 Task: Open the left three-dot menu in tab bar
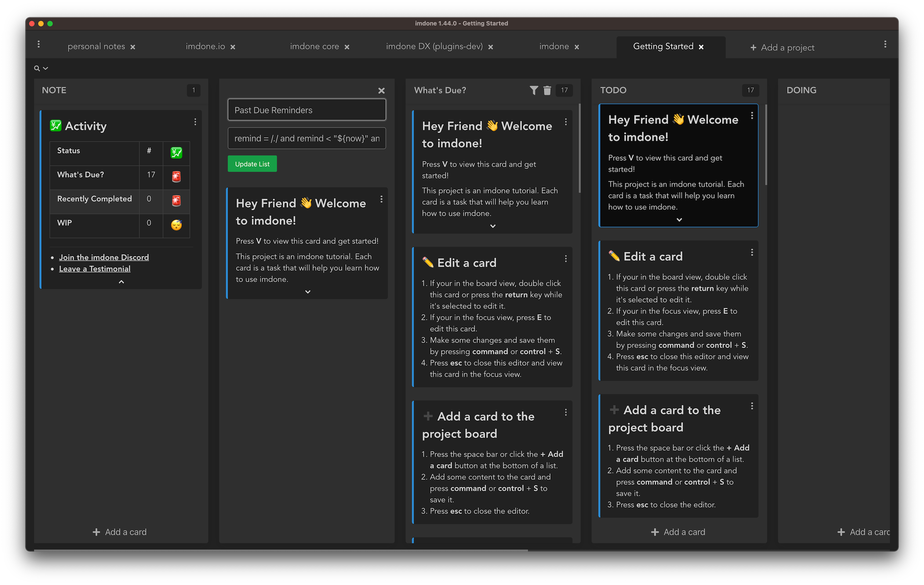click(x=39, y=44)
